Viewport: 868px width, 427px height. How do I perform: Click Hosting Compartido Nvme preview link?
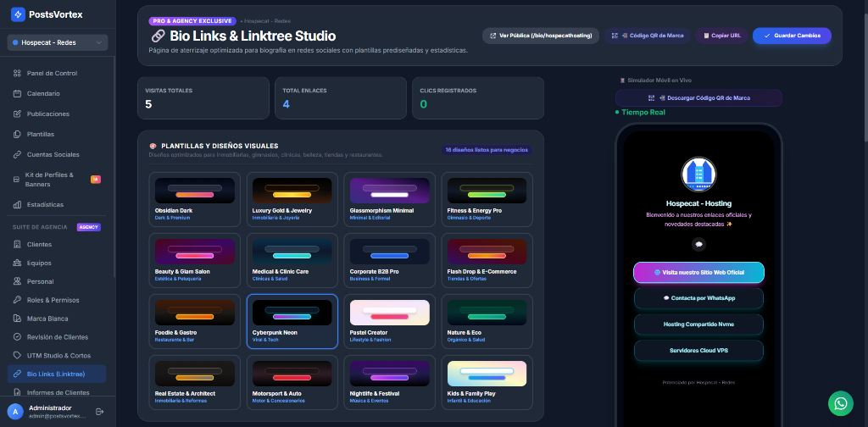[x=698, y=324]
